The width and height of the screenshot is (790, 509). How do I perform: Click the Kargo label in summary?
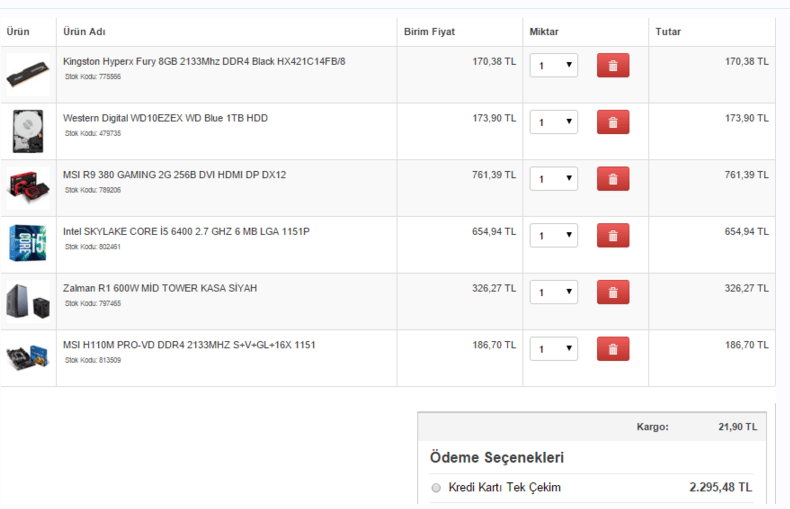[652, 427]
